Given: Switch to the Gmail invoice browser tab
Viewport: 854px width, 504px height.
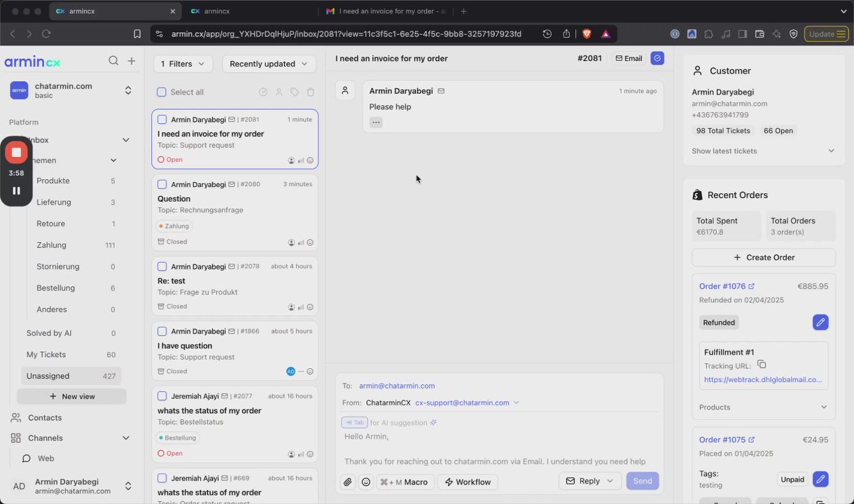Looking at the screenshot, I should [385, 11].
